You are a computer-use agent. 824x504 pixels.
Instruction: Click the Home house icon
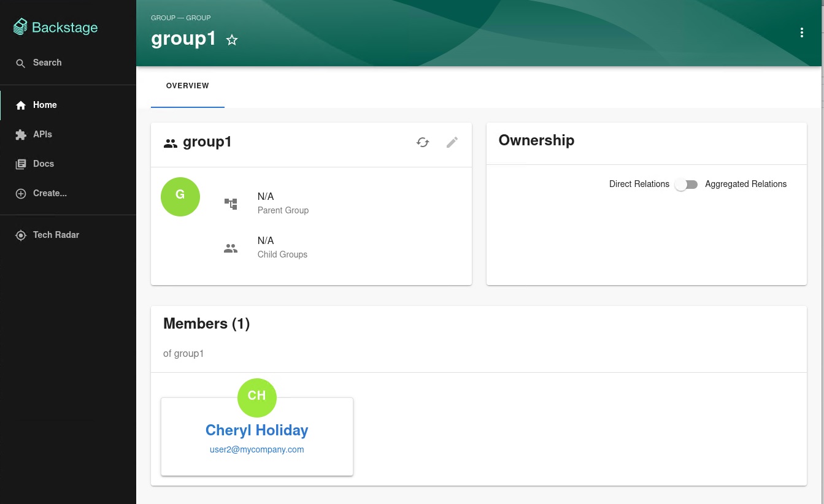21,105
